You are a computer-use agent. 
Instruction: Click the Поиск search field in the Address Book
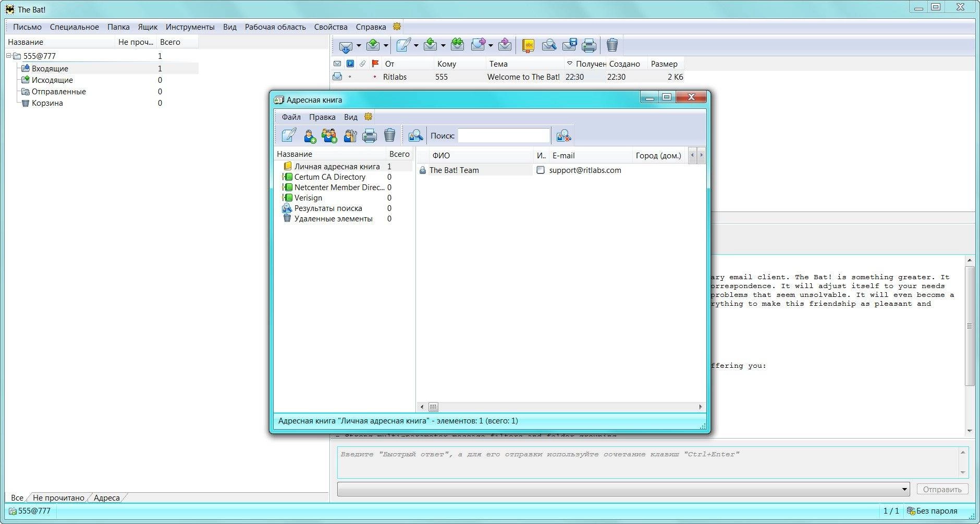click(504, 136)
